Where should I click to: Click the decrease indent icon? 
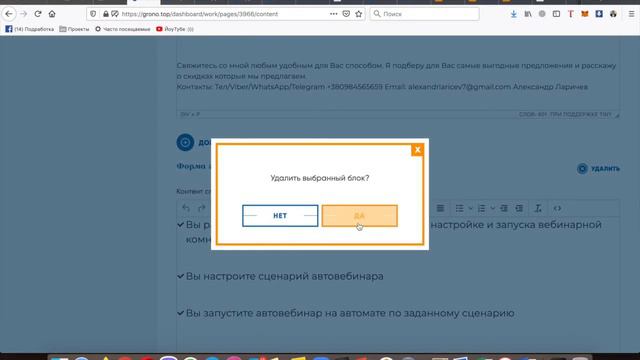[x=504, y=208]
